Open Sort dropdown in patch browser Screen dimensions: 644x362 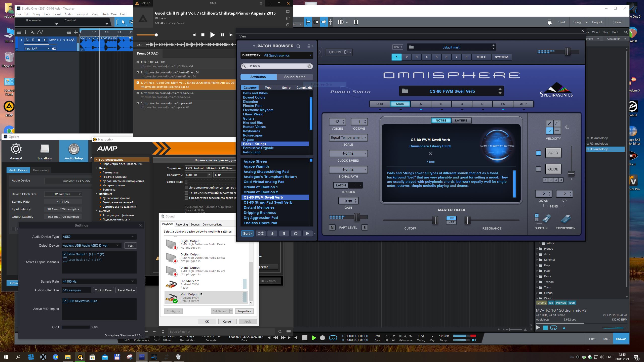pos(248,234)
